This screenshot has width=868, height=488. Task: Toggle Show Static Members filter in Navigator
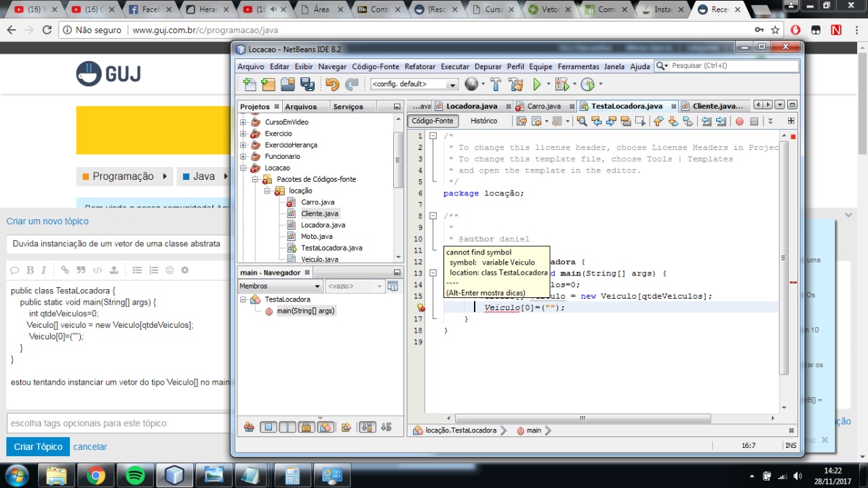288,427
